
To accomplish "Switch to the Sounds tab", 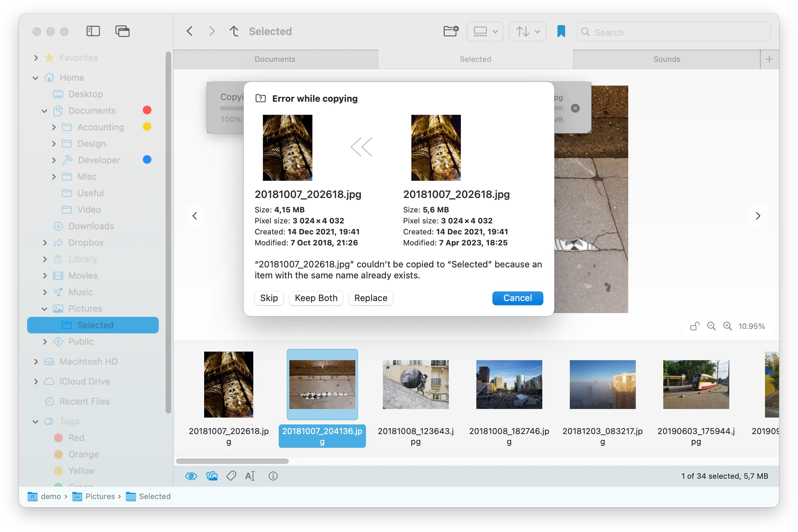I will pos(667,59).
